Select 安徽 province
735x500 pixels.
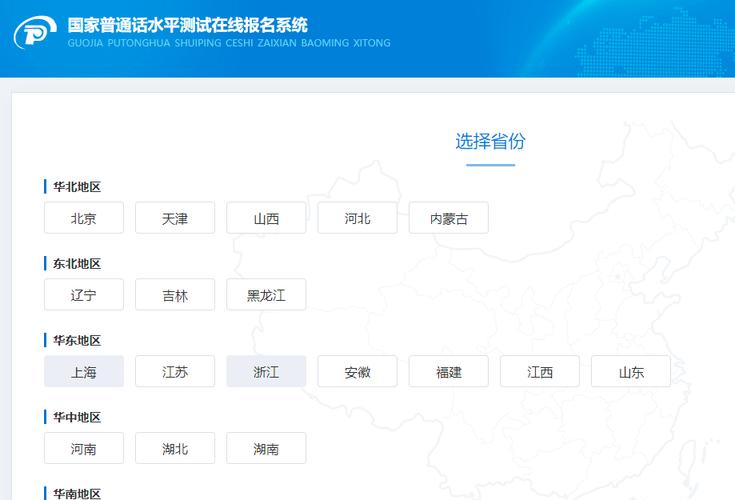point(357,372)
